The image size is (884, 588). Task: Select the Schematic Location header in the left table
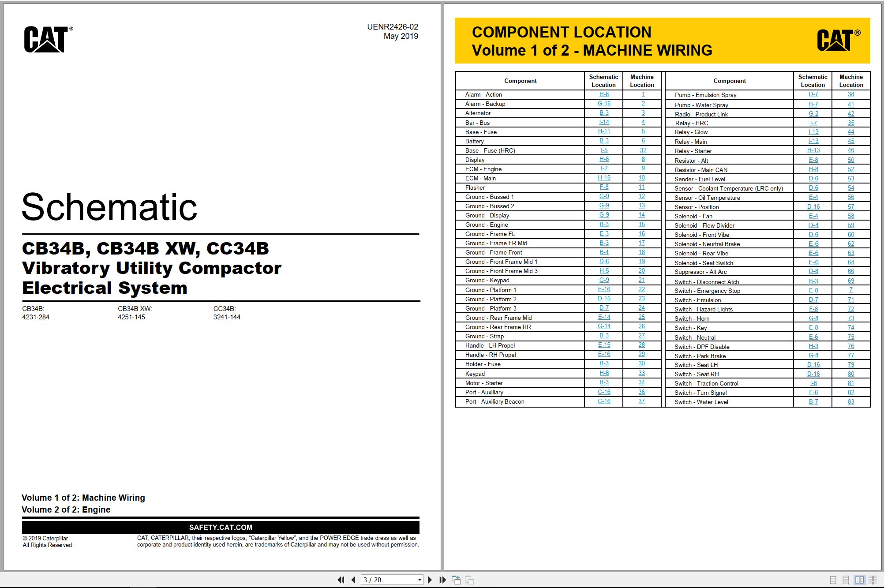[x=603, y=81]
